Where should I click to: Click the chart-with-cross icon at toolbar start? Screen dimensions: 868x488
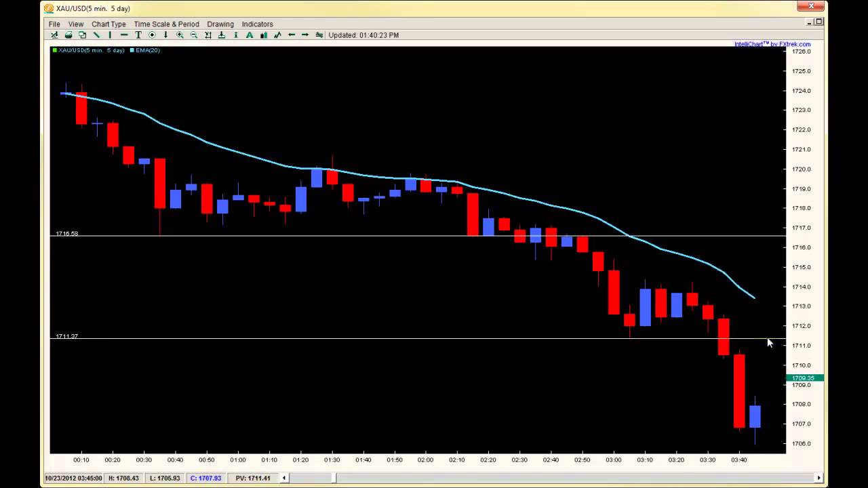click(x=55, y=35)
